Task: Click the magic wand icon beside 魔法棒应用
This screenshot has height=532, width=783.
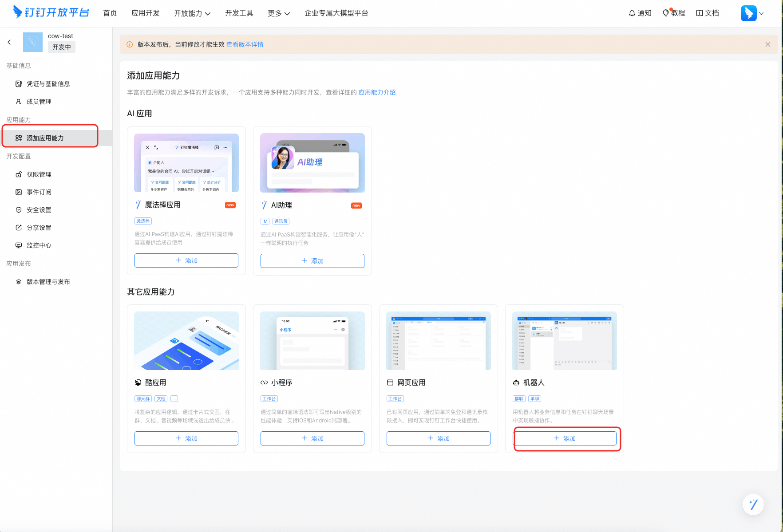Action: click(138, 205)
